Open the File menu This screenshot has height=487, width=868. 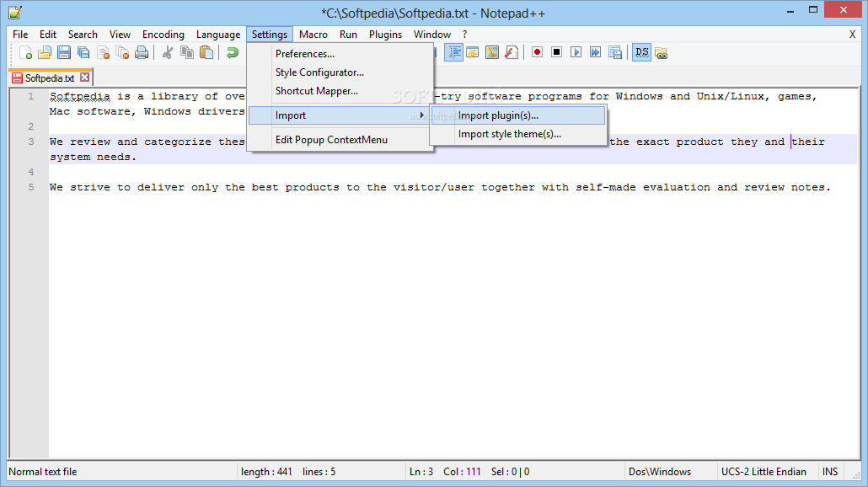tap(20, 35)
